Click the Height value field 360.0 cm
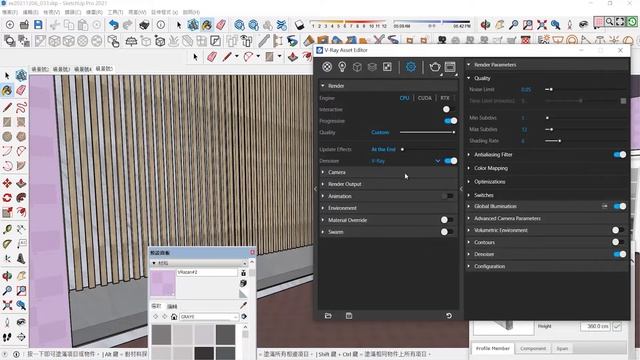The height and width of the screenshot is (360, 640). tap(595, 326)
